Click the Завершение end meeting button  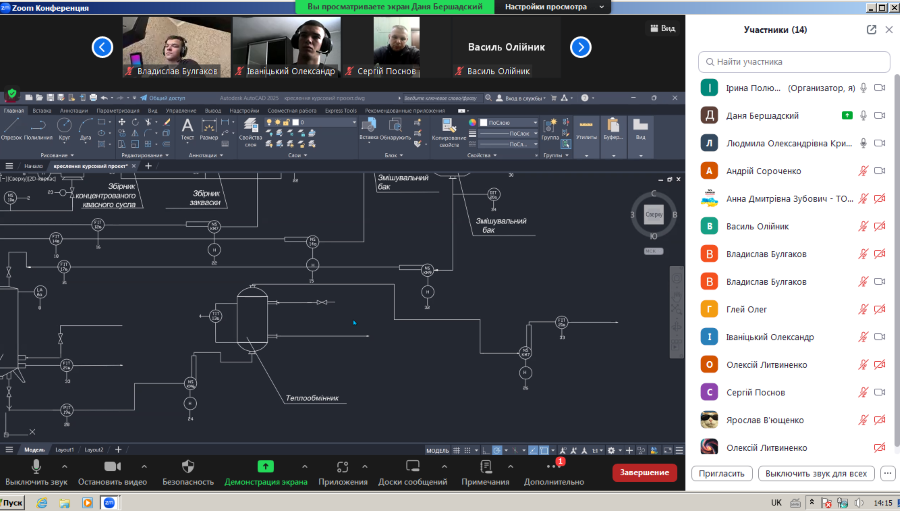point(644,472)
